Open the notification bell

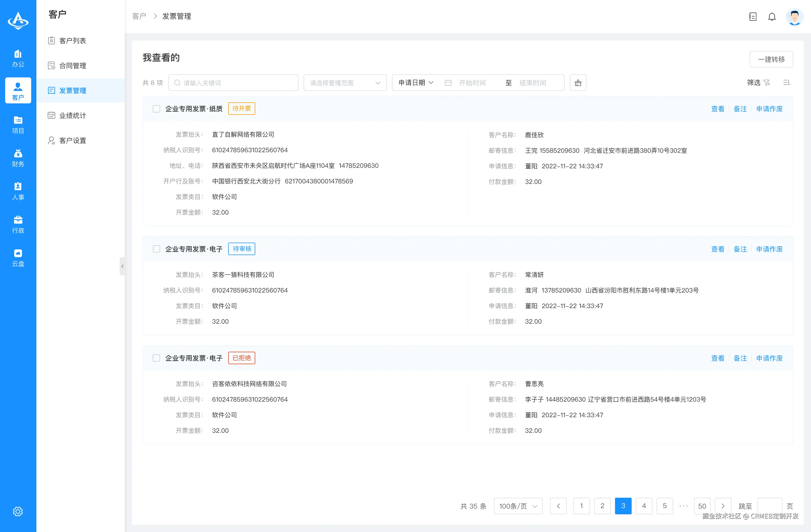(x=772, y=16)
